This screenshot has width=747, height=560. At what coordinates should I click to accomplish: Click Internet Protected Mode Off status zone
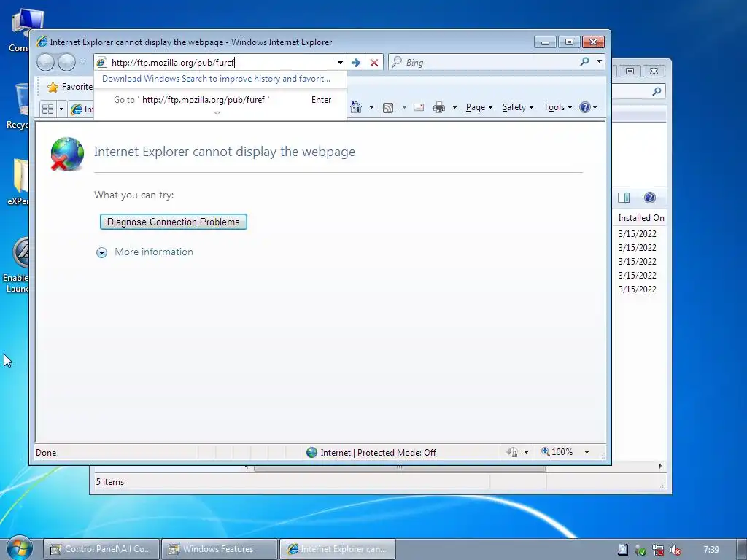(371, 452)
